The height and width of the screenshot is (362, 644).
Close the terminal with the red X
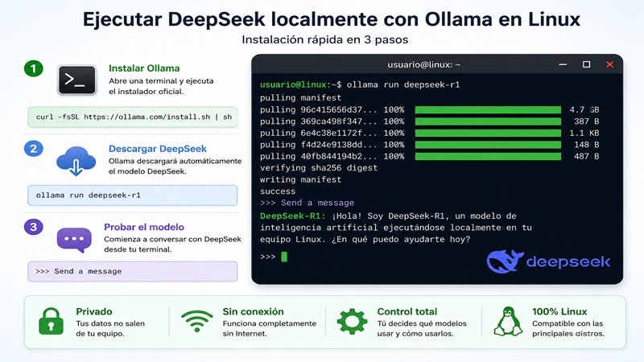[x=609, y=64]
